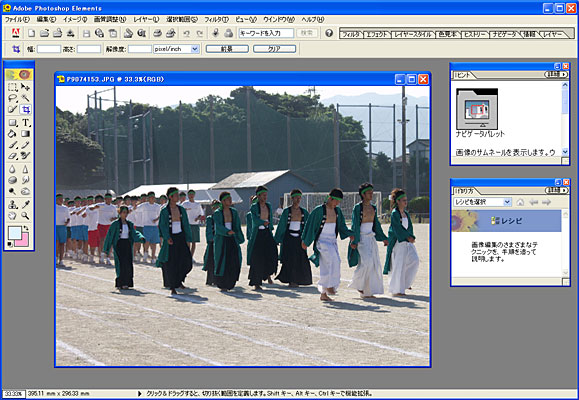Select the Magic Wand tool
This screenshot has height=400, width=579.
pos(25,98)
